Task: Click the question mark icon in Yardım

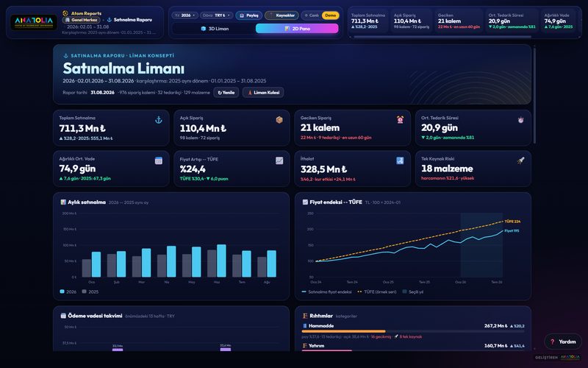Action: pos(552,342)
